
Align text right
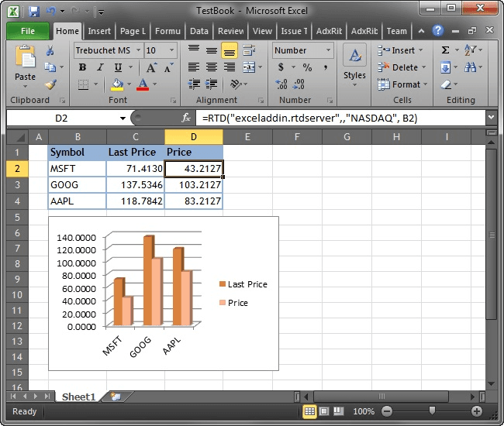(230, 67)
